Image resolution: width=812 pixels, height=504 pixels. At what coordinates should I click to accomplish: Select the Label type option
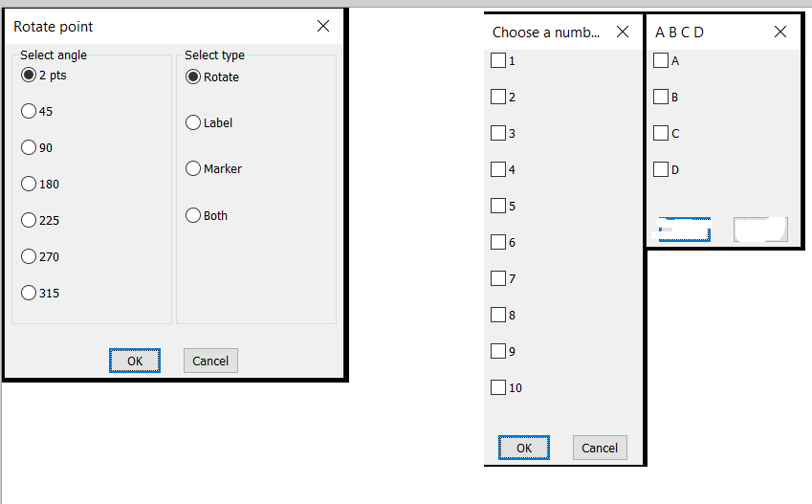point(194,122)
